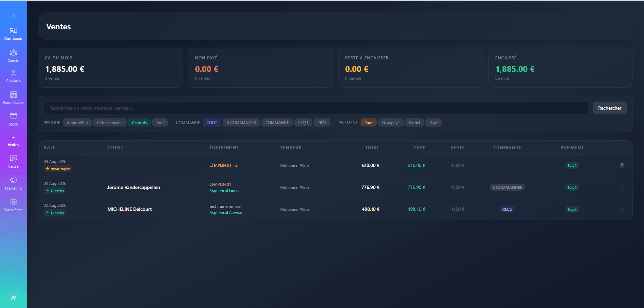
Task: Click CHAPLIN 01 ×2 equipment
Action: [223, 165]
